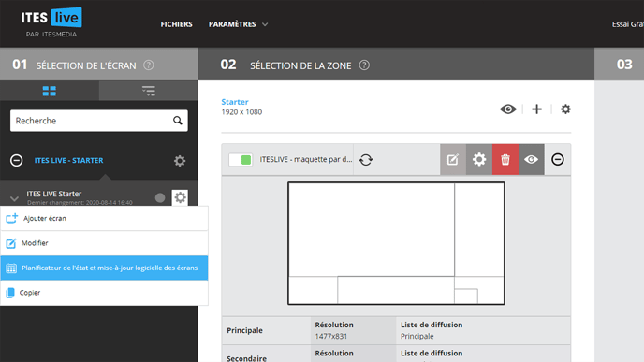Select the large main zone in layout preview
This screenshot has height=362, width=644.
(372, 230)
